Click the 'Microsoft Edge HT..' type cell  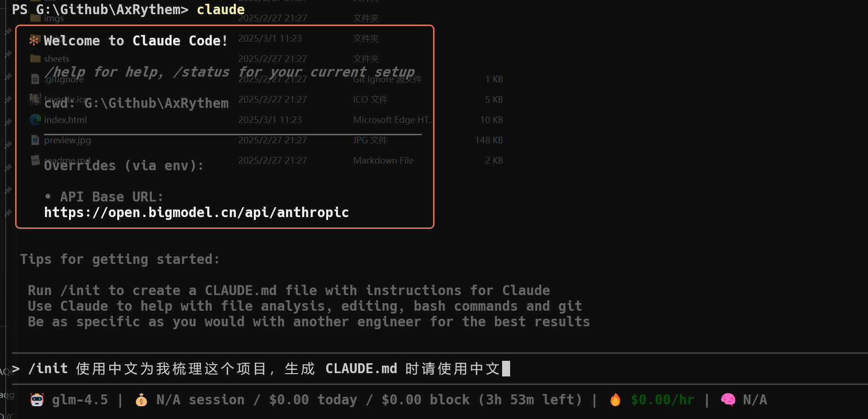392,120
